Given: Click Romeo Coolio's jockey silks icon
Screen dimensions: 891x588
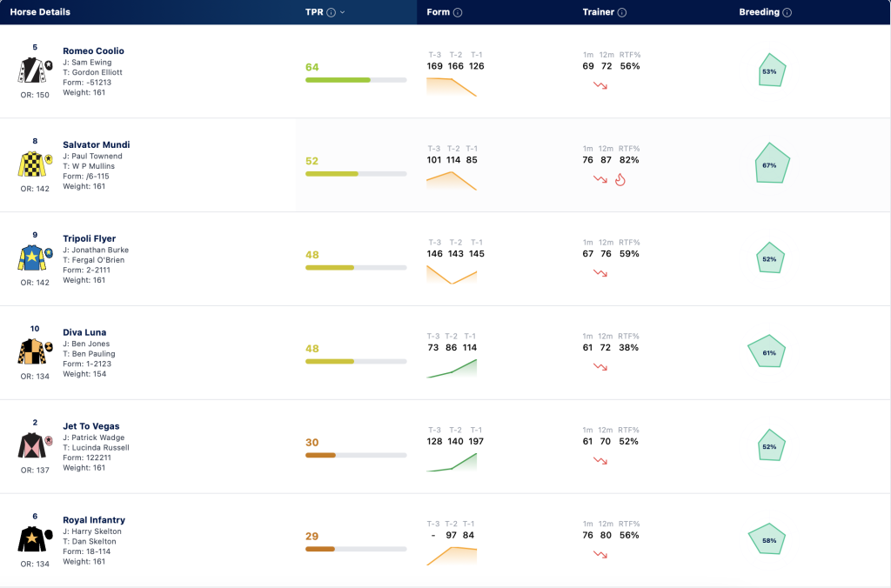Looking at the screenshot, I should [35, 70].
